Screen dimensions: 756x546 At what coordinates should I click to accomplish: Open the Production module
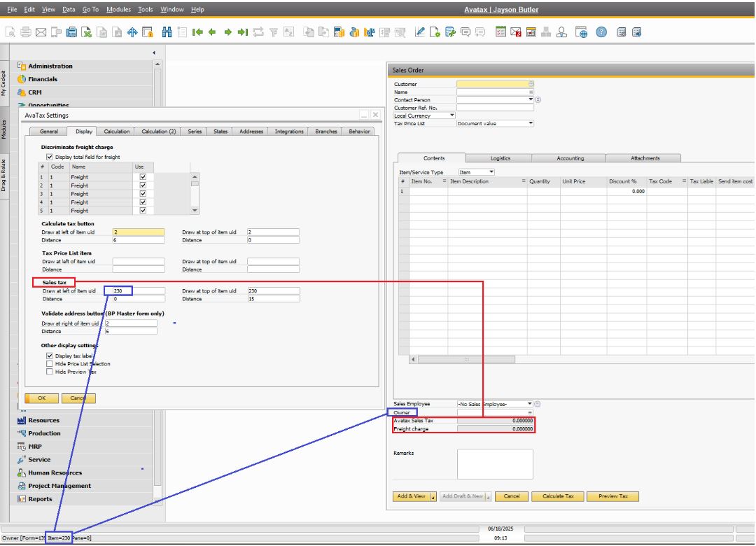click(44, 433)
